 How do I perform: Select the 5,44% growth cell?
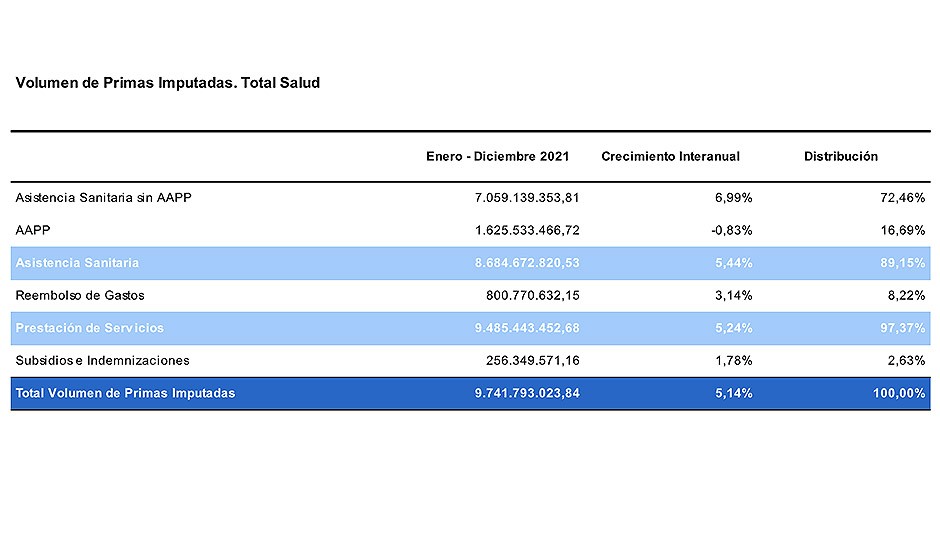click(733, 263)
